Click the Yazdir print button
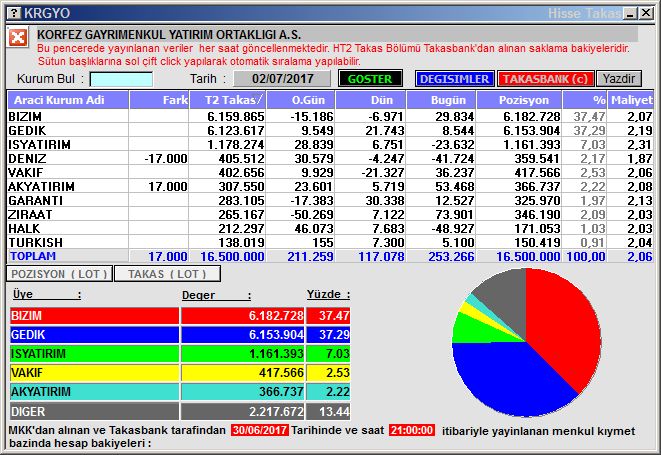The height and width of the screenshot is (455, 661). click(x=619, y=79)
